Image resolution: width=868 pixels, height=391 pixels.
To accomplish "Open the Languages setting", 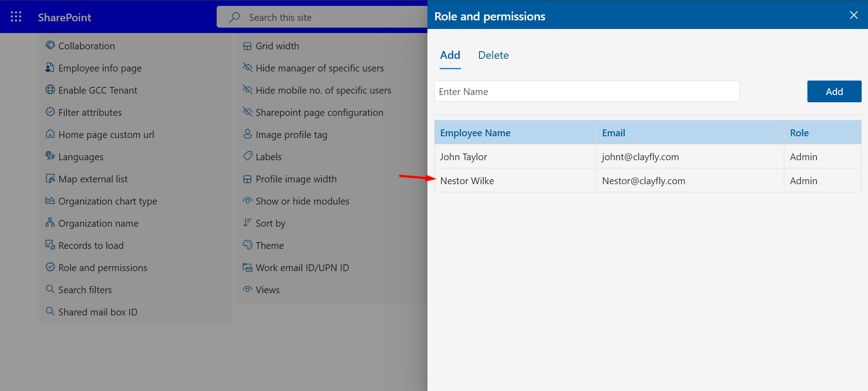I will coord(81,157).
